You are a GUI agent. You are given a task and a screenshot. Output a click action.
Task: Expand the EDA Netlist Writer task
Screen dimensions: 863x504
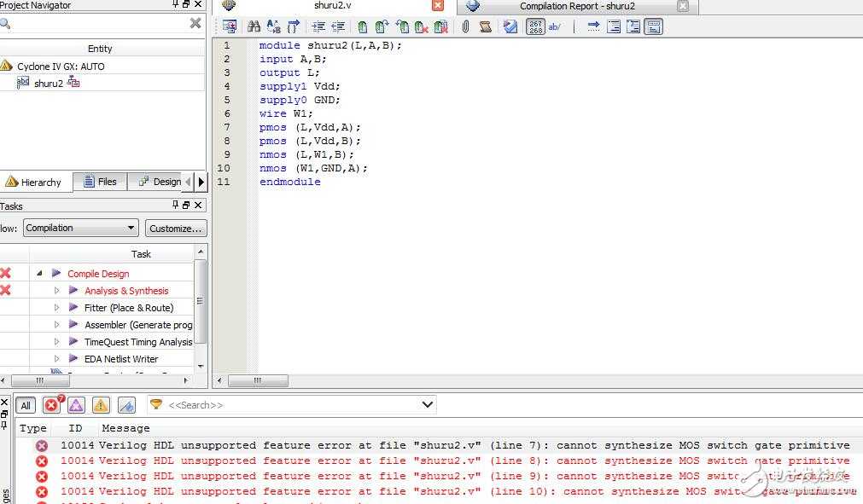pyautogui.click(x=56, y=359)
